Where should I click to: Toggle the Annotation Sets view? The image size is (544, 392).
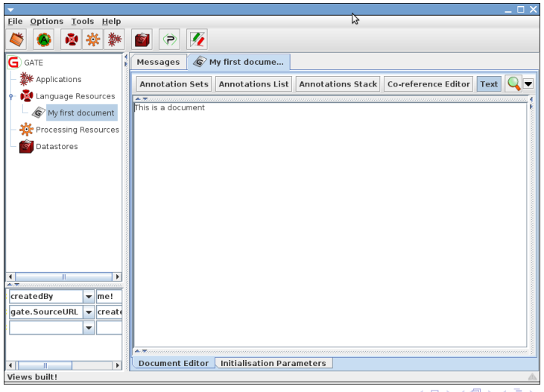[x=174, y=84]
